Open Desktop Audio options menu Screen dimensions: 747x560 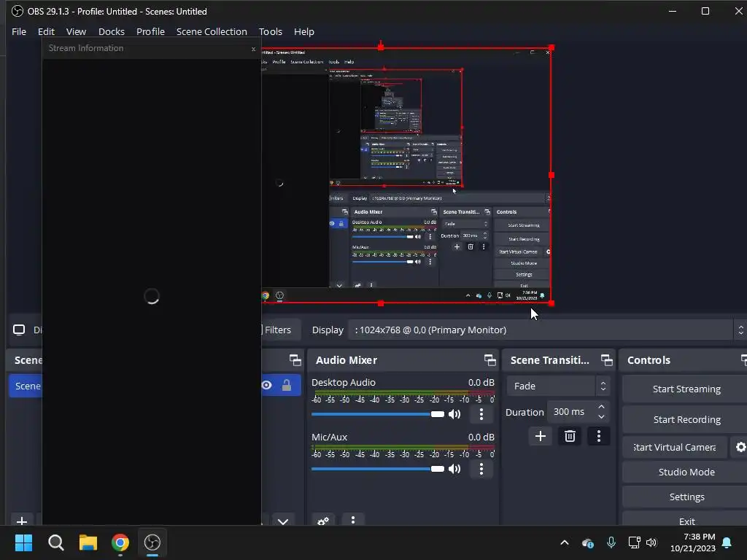[481, 414]
